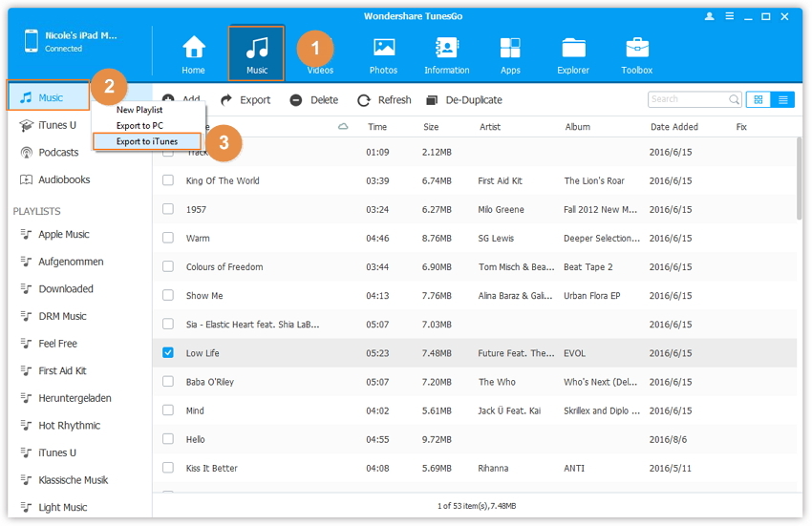Switch to list view icon
This screenshot has height=526, width=812.
(x=782, y=99)
